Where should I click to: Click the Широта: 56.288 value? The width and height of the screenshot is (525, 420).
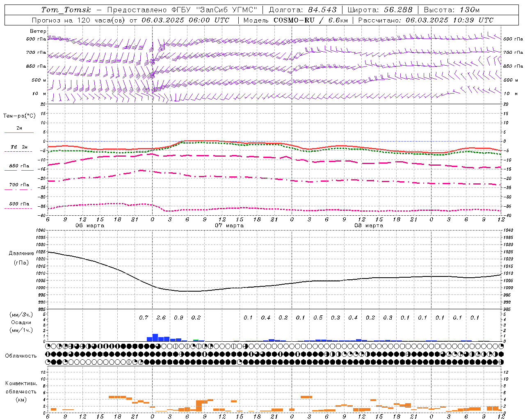click(x=380, y=10)
